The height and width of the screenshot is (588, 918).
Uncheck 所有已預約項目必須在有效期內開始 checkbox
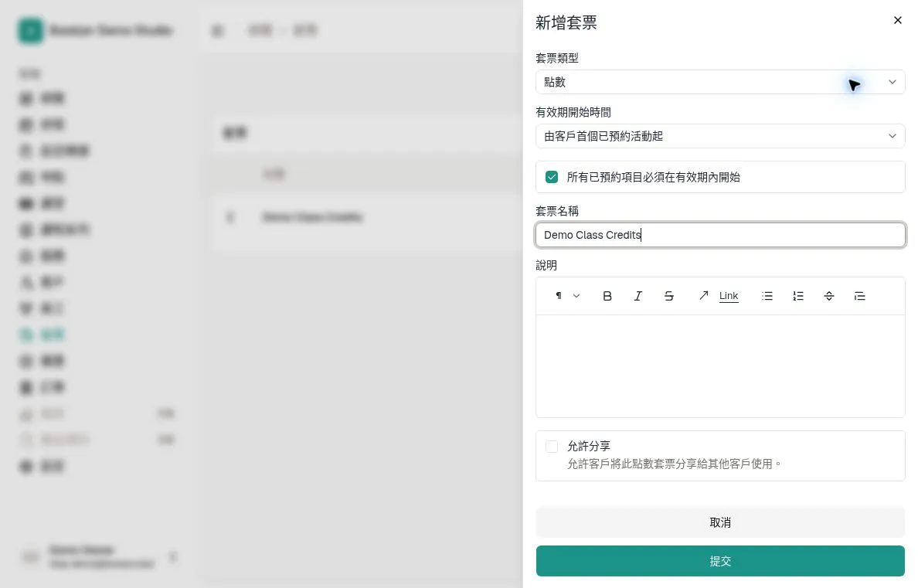[x=552, y=177]
